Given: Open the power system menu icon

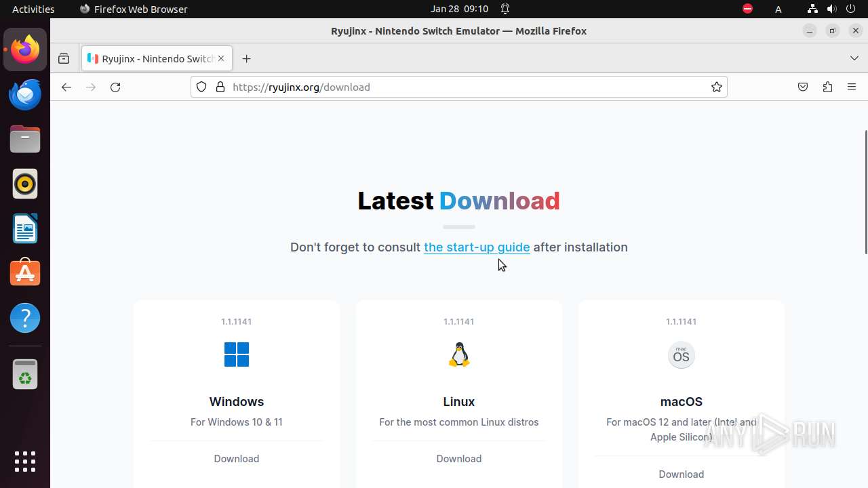Looking at the screenshot, I should [850, 9].
